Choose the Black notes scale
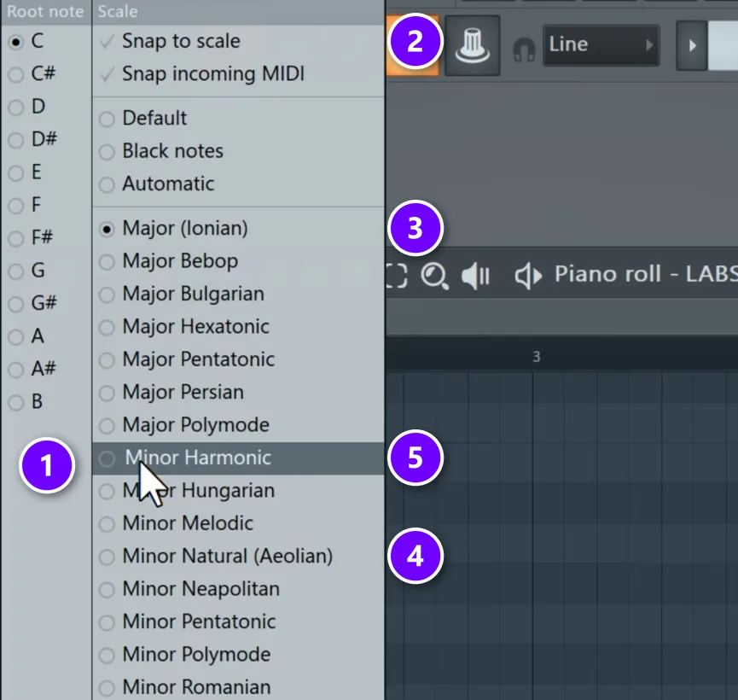This screenshot has width=738, height=700. coord(238,151)
